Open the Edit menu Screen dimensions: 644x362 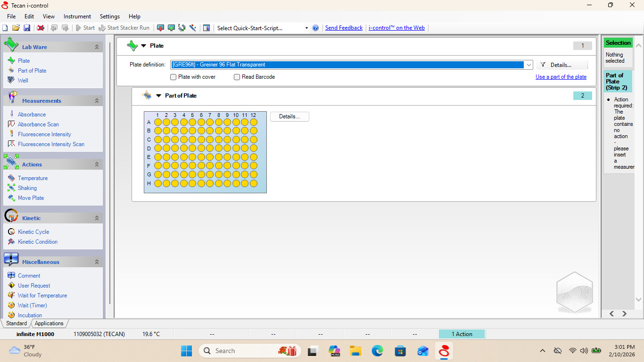point(29,16)
